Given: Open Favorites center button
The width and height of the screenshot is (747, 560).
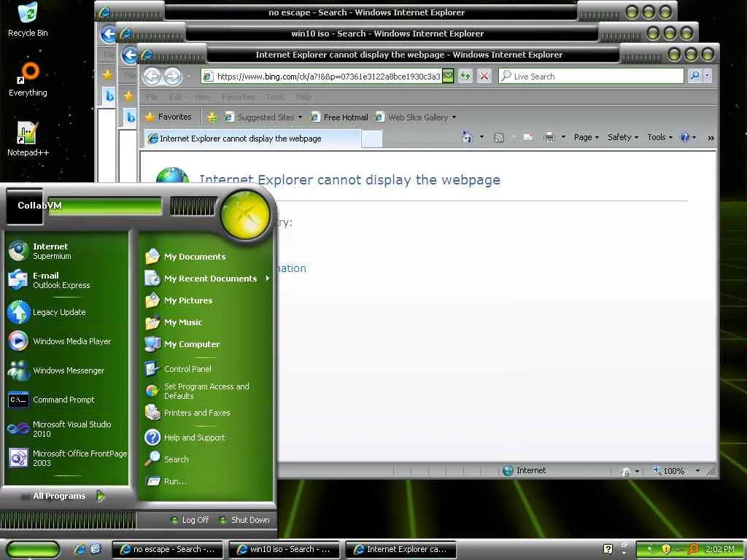Looking at the screenshot, I should 169,117.
